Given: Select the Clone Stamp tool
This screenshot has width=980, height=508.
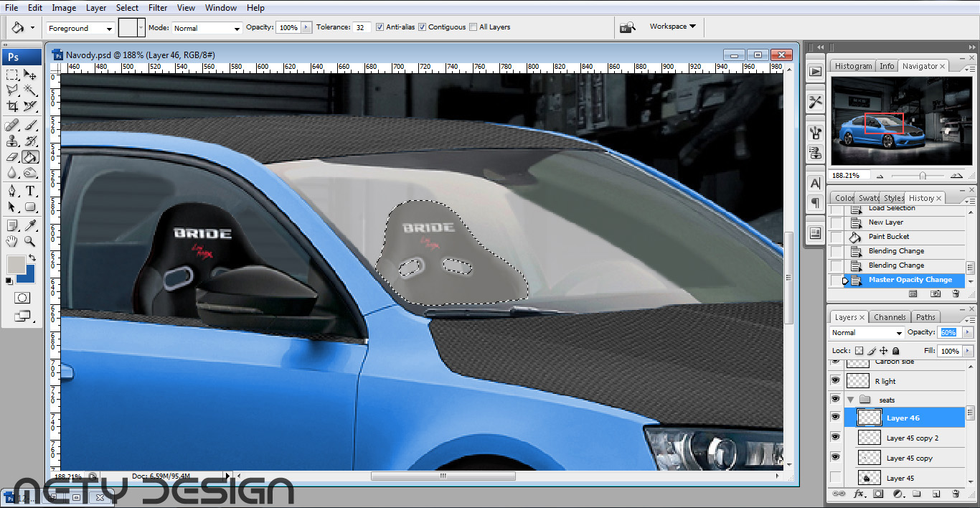Looking at the screenshot, I should (x=12, y=141).
